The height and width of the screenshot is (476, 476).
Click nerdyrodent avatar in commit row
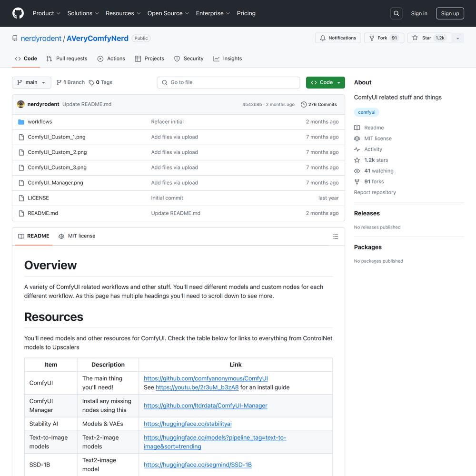coord(21,104)
